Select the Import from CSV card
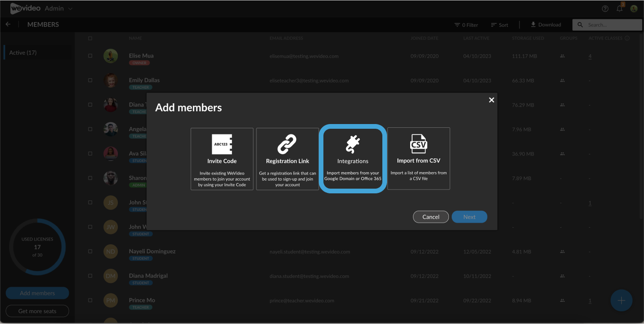The height and width of the screenshot is (324, 644). pyautogui.click(x=419, y=159)
